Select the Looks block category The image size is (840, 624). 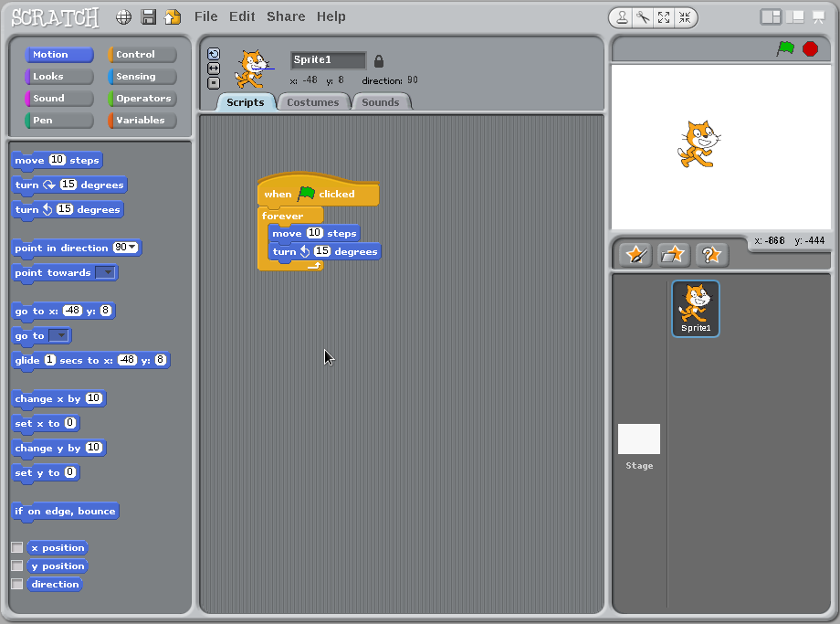click(x=59, y=76)
